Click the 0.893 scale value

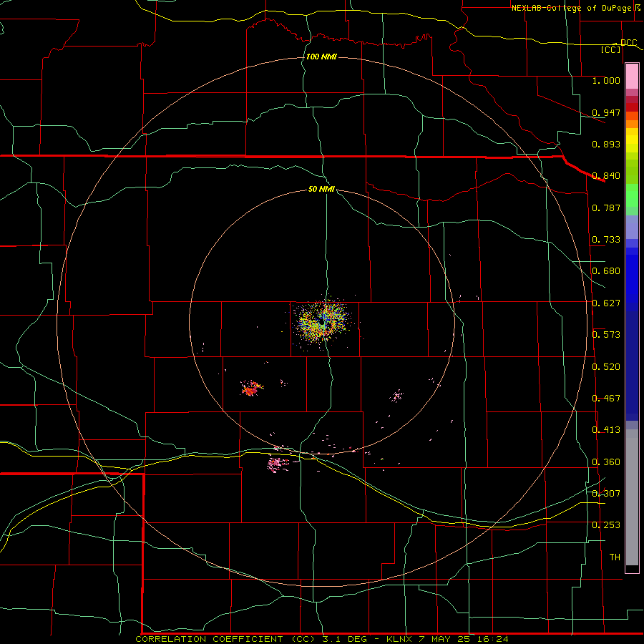coord(606,144)
